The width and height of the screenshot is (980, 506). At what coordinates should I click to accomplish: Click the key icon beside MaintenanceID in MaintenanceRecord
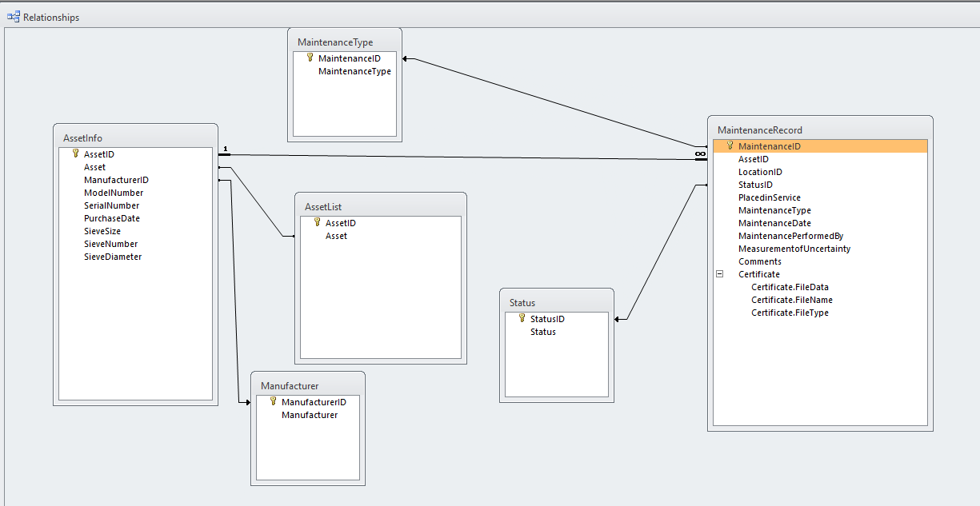730,145
